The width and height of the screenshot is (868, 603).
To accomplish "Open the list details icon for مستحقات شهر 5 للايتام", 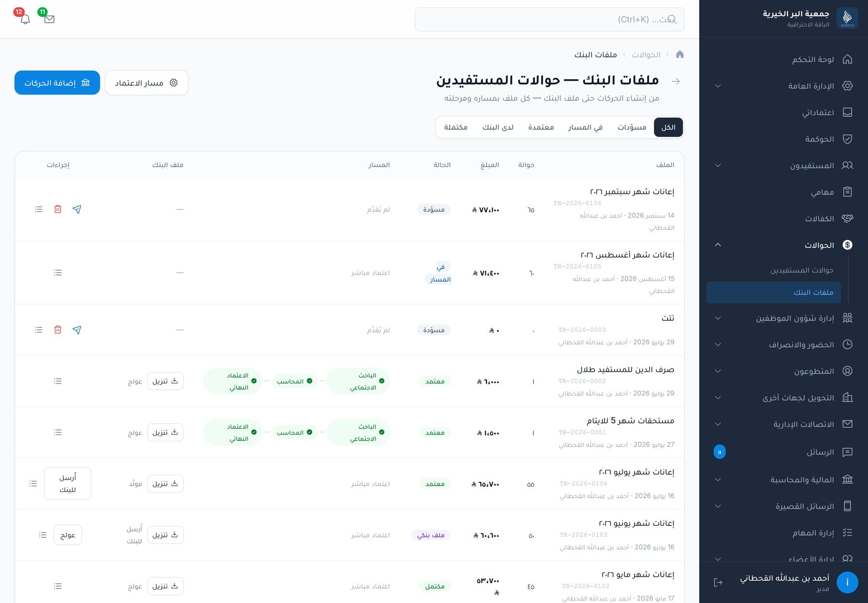I will [x=58, y=432].
